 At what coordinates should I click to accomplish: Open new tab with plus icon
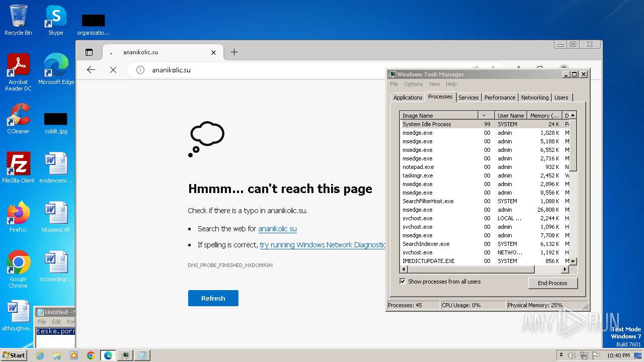point(234,52)
